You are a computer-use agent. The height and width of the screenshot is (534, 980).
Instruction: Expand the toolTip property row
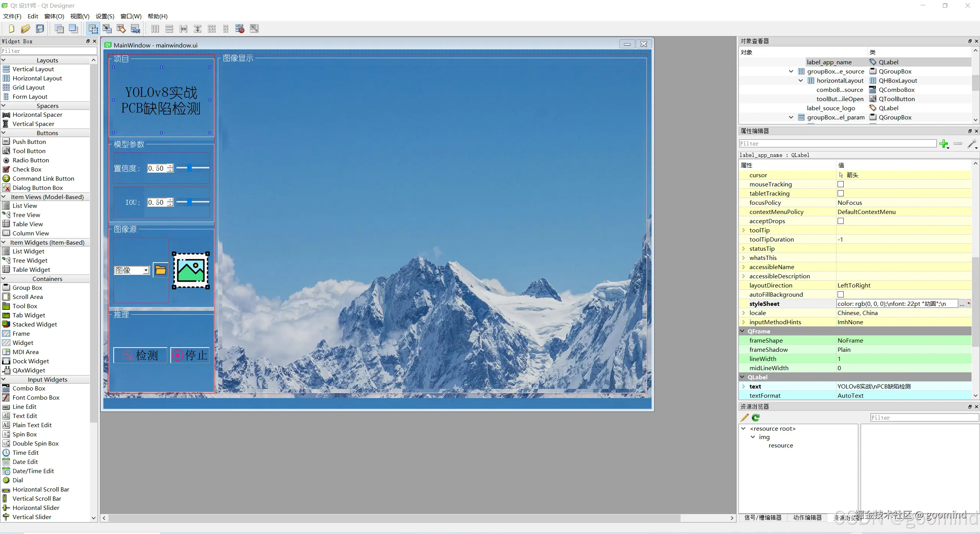click(x=743, y=230)
